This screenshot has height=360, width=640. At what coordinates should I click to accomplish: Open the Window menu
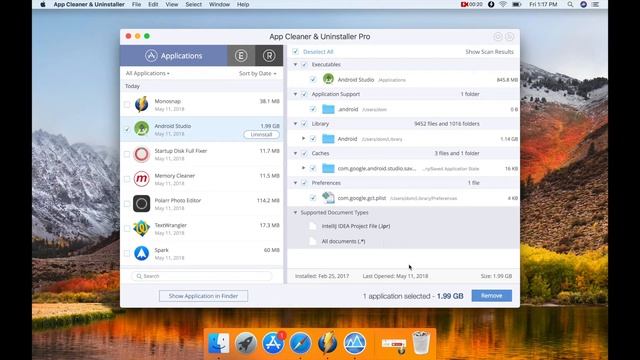(219, 4)
